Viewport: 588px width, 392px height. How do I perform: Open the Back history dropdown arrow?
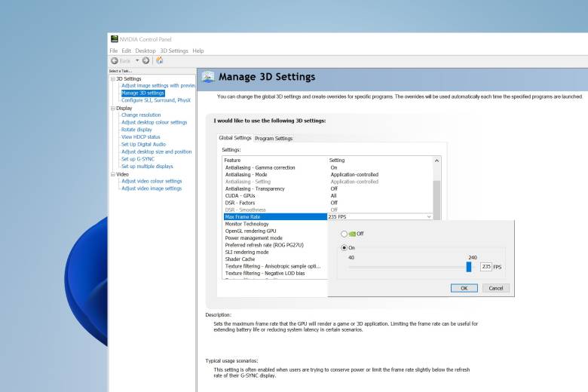(137, 60)
